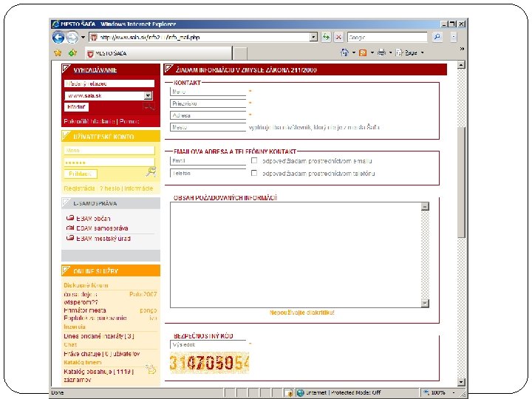The width and height of the screenshot is (532, 399).
Task: Click the Add to Favorites icon
Action: tap(72, 52)
